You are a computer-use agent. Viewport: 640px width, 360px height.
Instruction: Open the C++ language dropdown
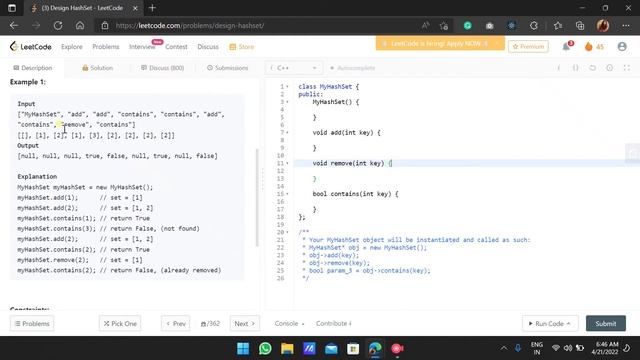click(x=294, y=68)
